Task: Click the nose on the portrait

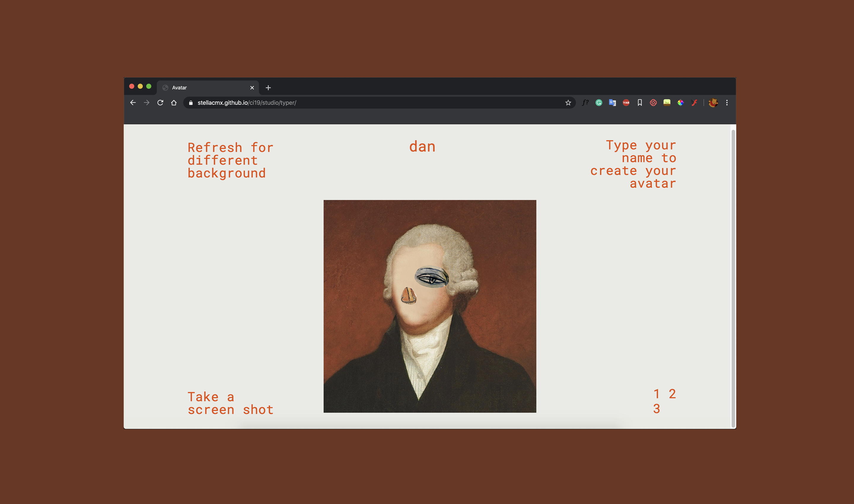Action: (408, 296)
